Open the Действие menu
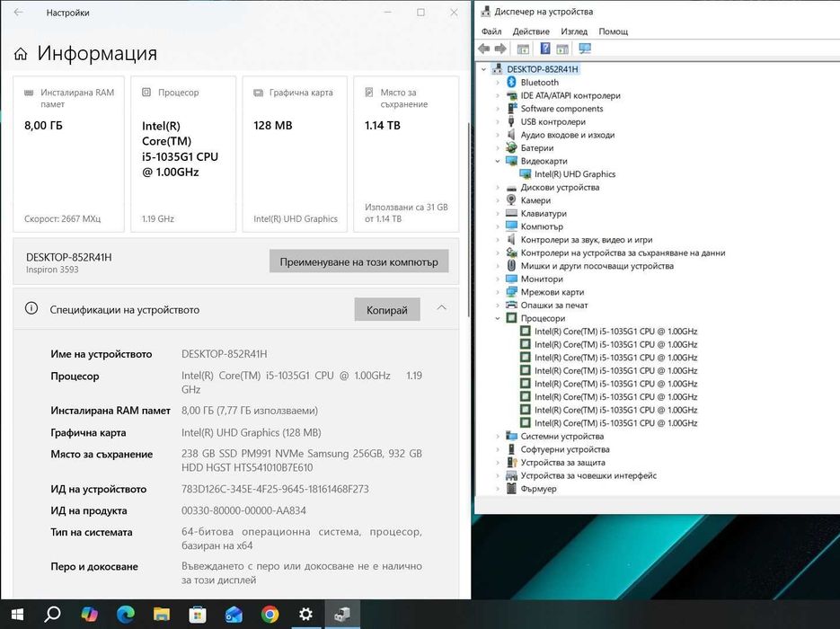This screenshot has height=629, width=840. (531, 31)
